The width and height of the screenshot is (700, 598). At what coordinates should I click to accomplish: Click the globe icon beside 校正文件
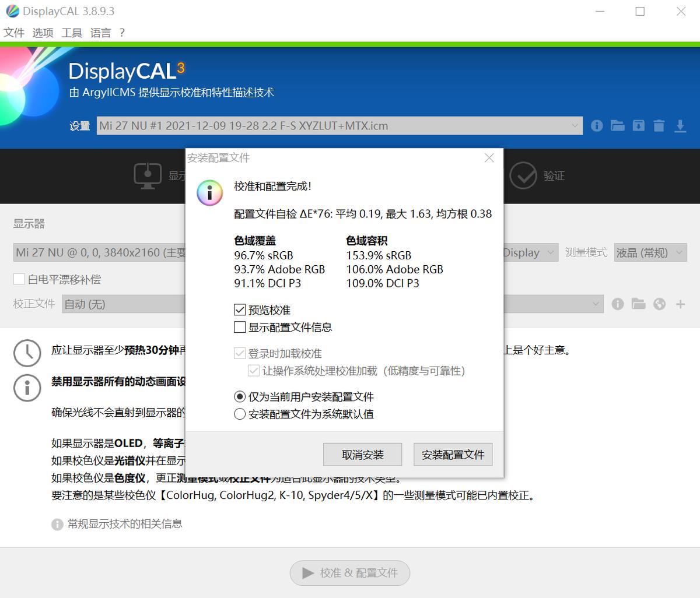point(659,304)
